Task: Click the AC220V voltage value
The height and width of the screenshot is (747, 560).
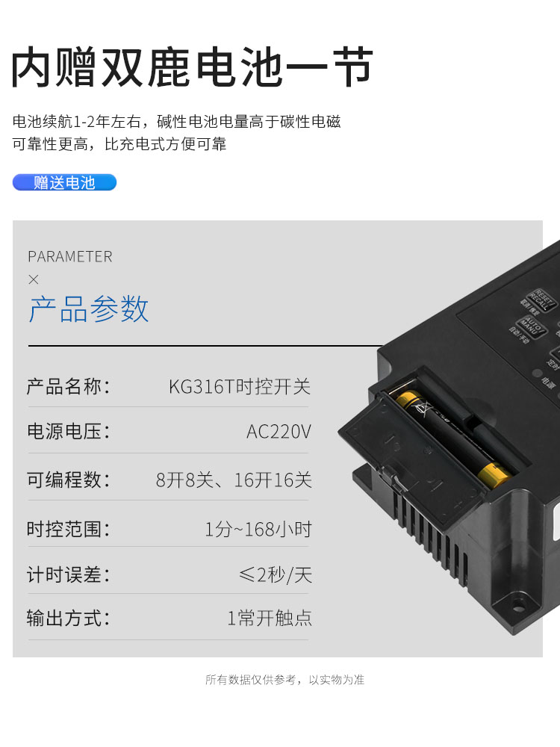Action: pos(279,432)
